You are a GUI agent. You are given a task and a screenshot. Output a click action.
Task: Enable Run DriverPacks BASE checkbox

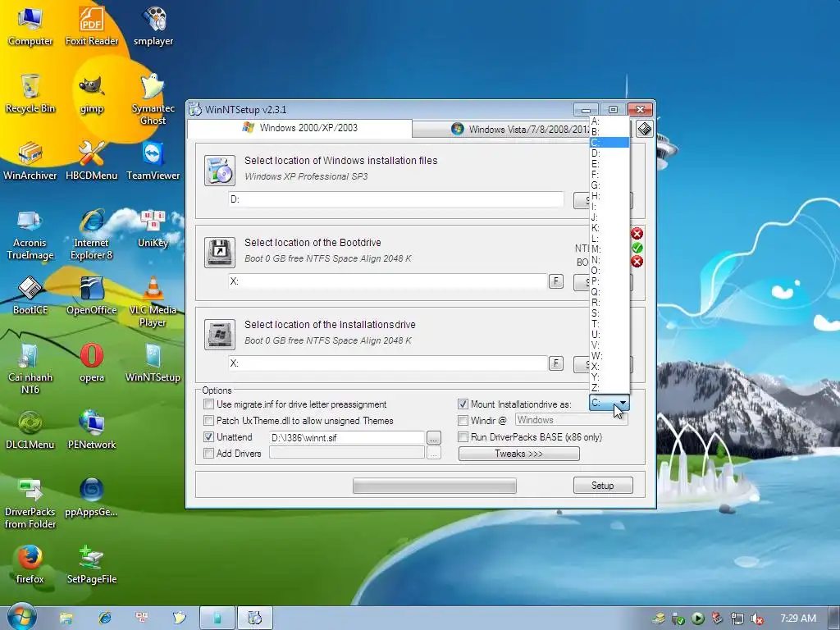click(463, 436)
